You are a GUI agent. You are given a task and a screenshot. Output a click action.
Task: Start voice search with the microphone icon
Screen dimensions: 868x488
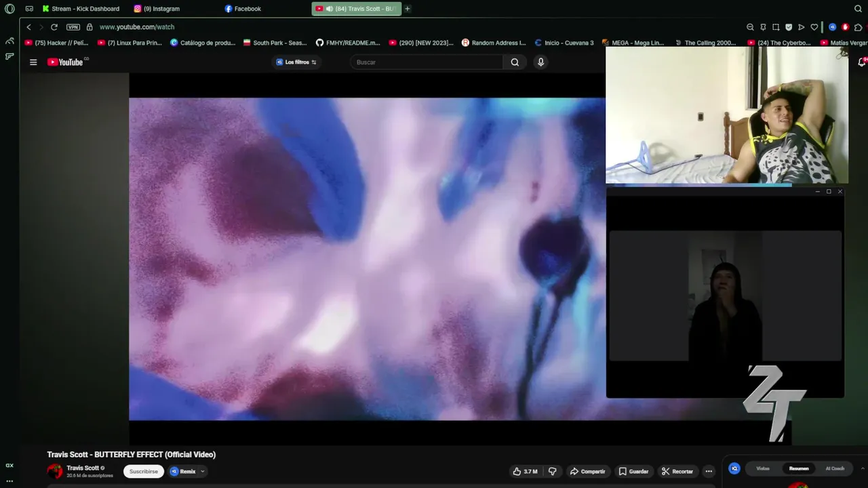540,62
